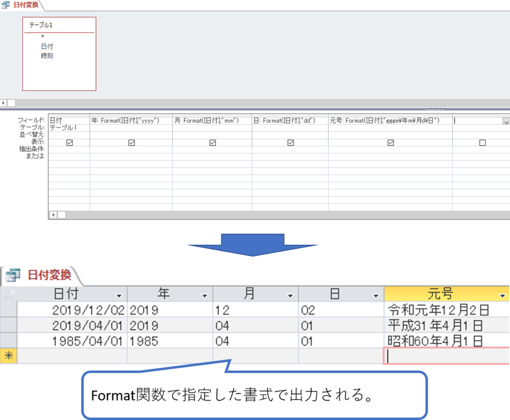Viewport: 510px width, 420px height.
Task: Click the 1985/04/01 date cell
Action: click(72, 341)
